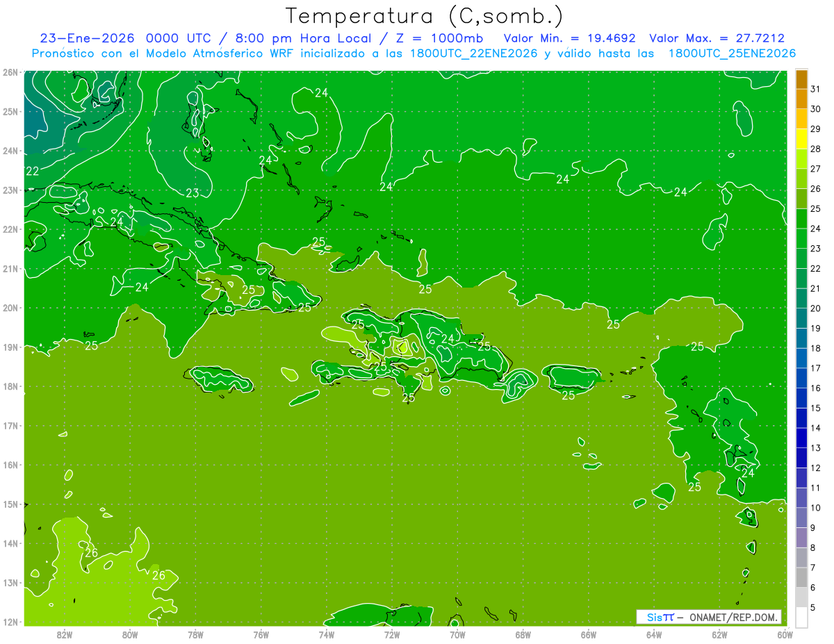Click legend value "28" on the color scale
Image resolution: width=834 pixels, height=644 pixels.
(x=816, y=149)
